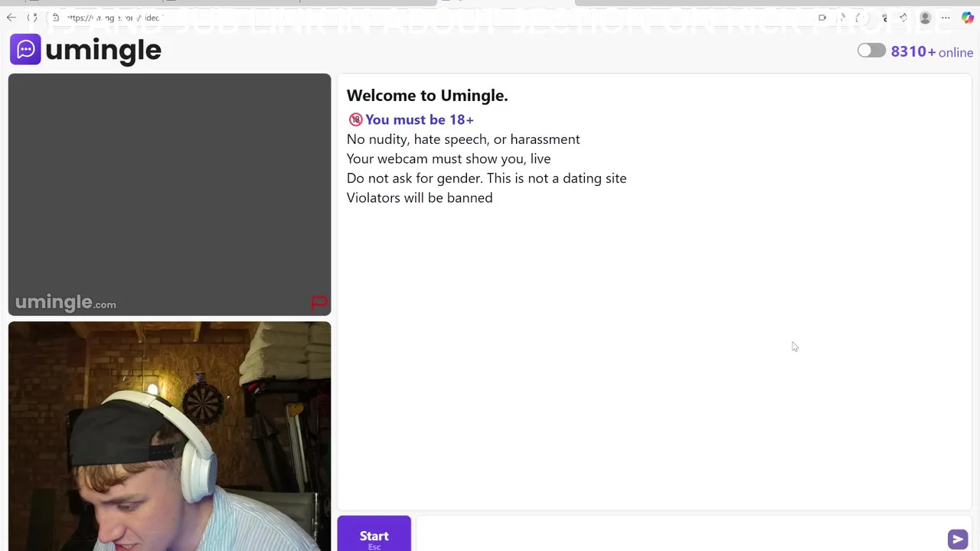Click 'Violators will be banned' line

420,197
